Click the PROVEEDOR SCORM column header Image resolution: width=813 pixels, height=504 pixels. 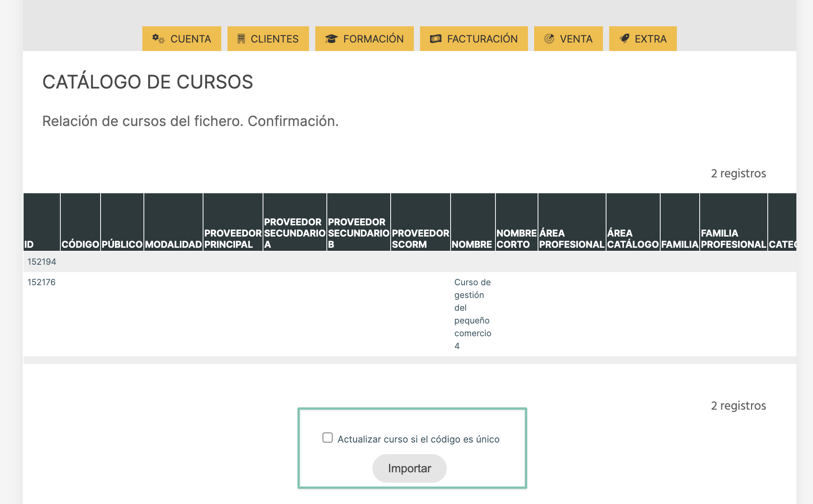coord(420,238)
